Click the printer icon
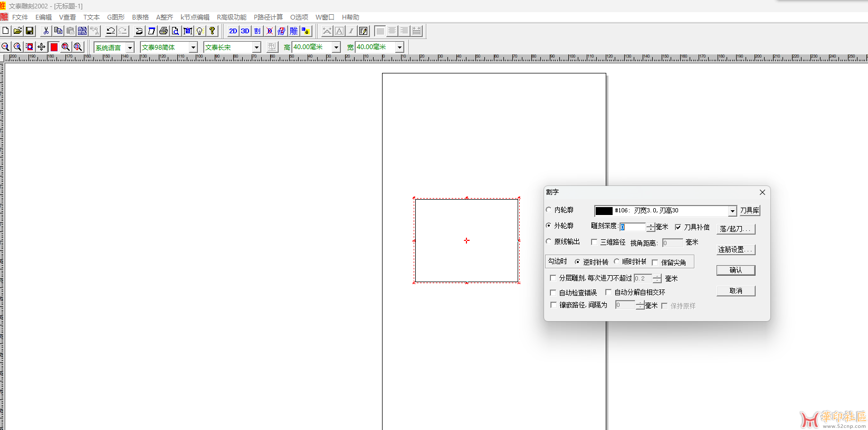The image size is (868, 430). pyautogui.click(x=164, y=31)
